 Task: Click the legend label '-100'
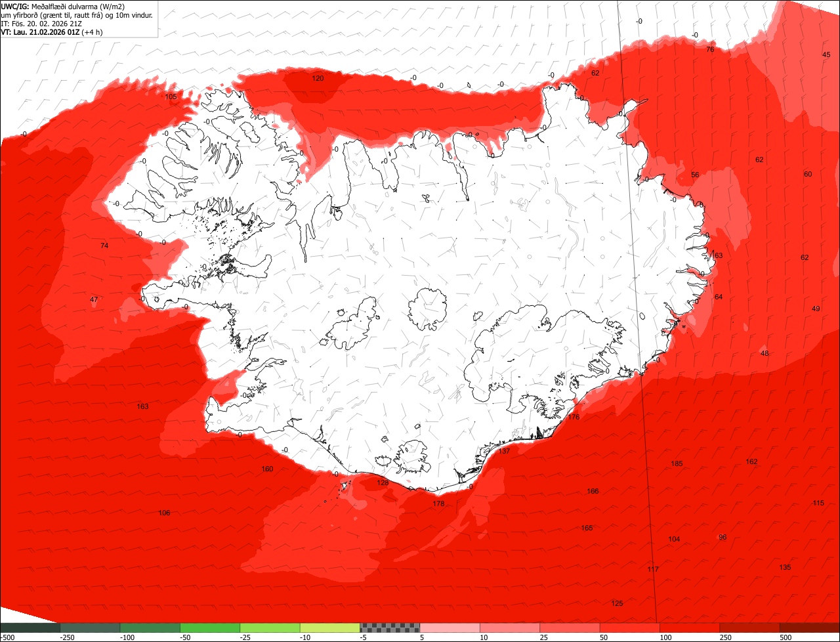tap(126, 637)
